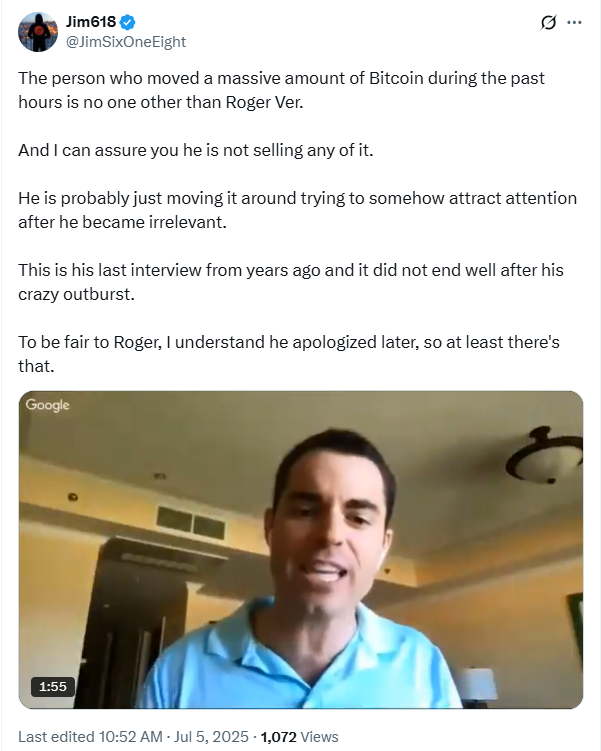The height and width of the screenshot is (751, 601).
Task: Click the blue verified checkmark badge
Action: [x=127, y=22]
